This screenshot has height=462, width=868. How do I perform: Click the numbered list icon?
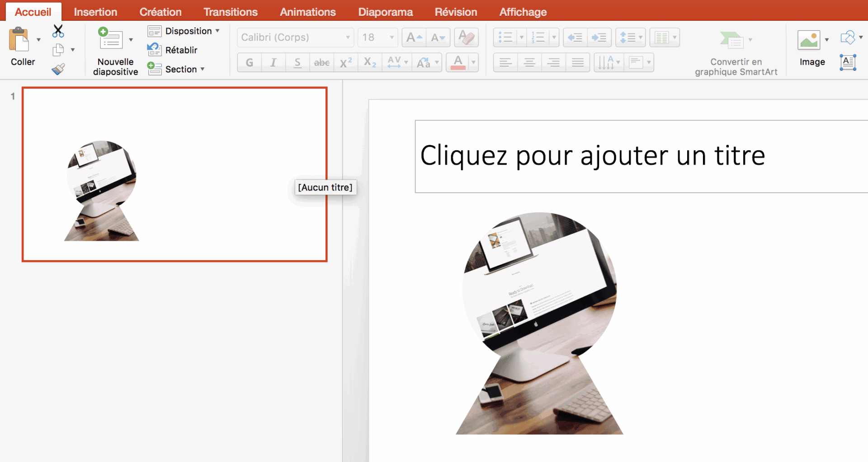click(538, 38)
